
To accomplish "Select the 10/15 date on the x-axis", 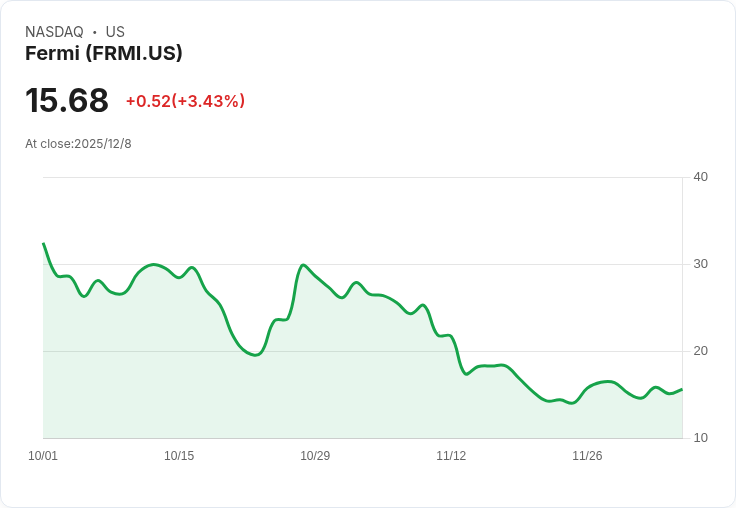I will click(x=179, y=456).
